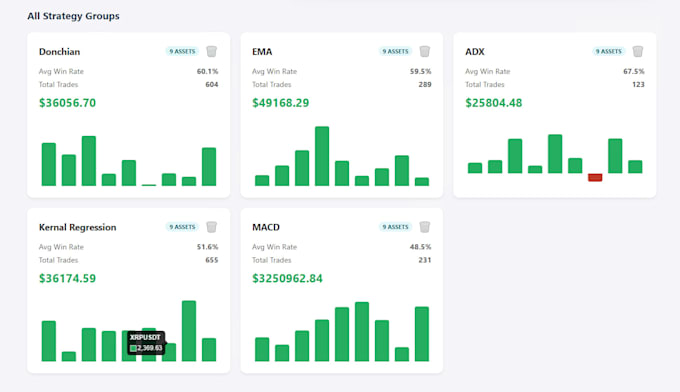Click the last bar in Donchian chart

click(209, 167)
